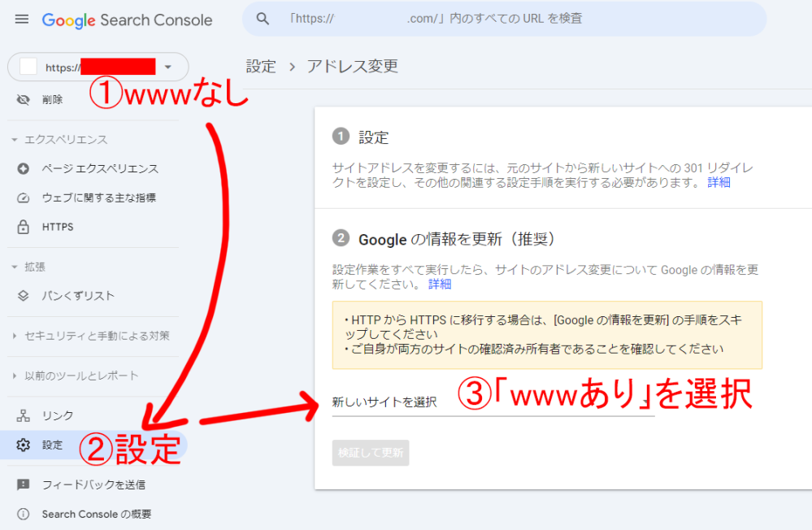Screen dimensions: 812x530
Task: Click the magnifier search icon
Action: point(263,20)
